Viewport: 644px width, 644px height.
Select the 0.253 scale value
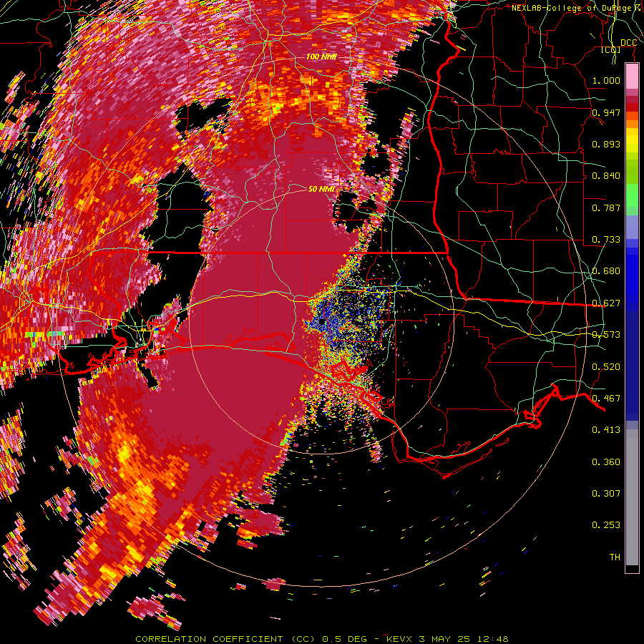tap(606, 525)
